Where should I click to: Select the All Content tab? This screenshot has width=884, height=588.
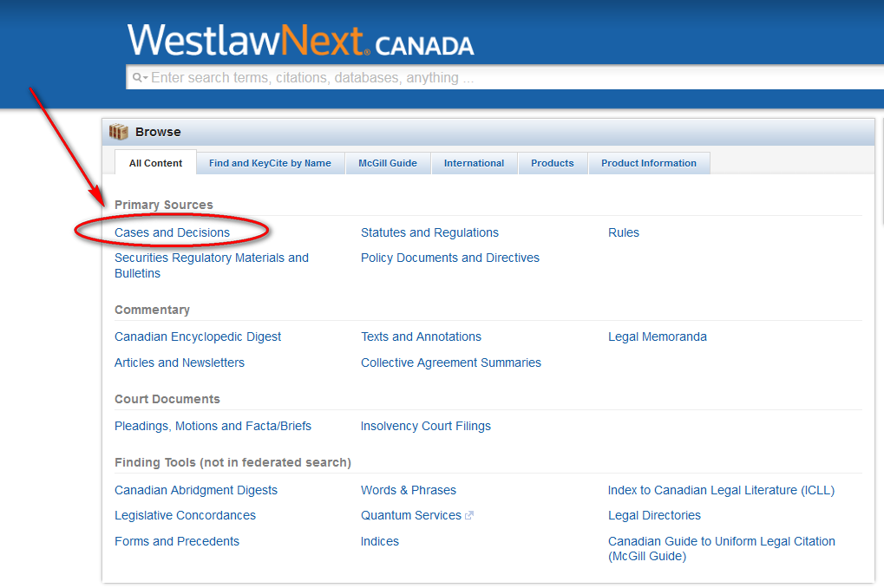155,163
